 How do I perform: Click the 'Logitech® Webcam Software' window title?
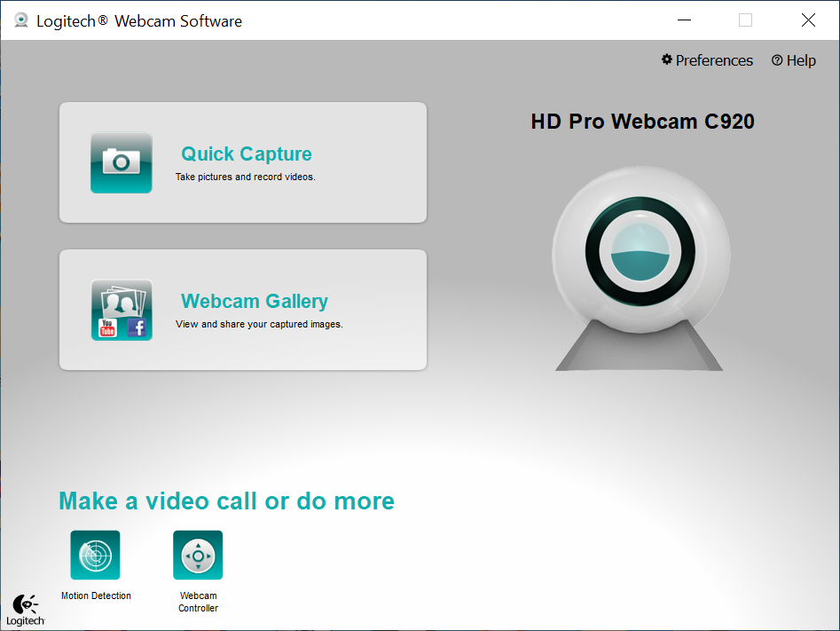[x=139, y=21]
